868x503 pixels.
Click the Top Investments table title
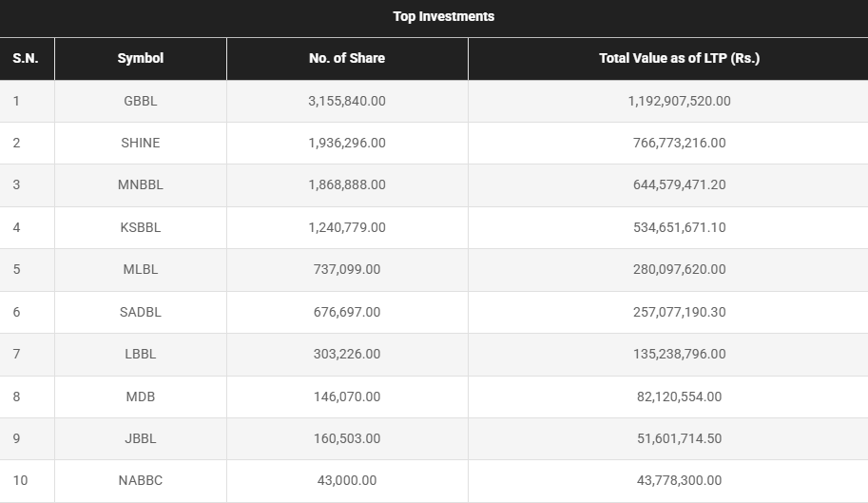coord(443,16)
